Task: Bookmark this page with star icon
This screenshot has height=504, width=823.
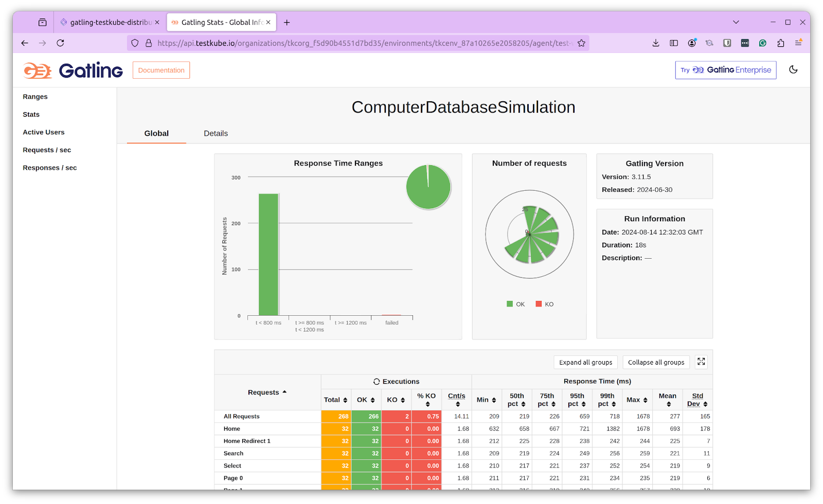Action: click(581, 43)
